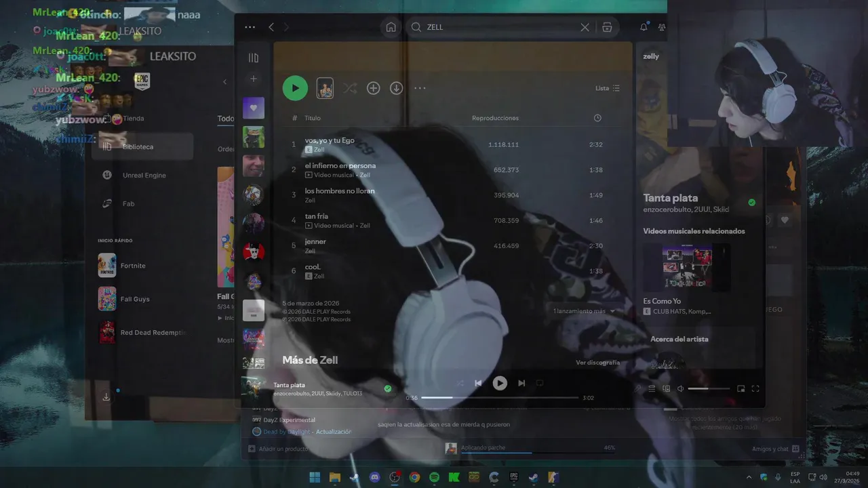The width and height of the screenshot is (868, 488).
Task: Toggle shuffle next to the album cover thumbnail
Action: [x=349, y=88]
